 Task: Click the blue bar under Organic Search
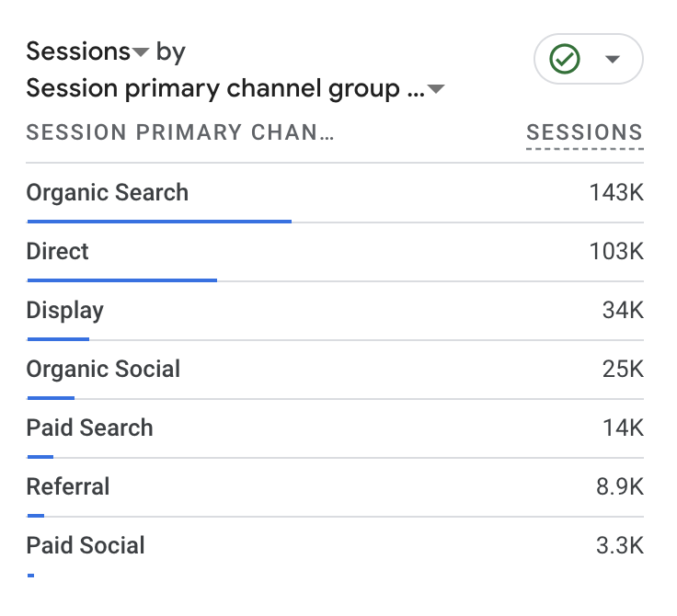point(159,222)
